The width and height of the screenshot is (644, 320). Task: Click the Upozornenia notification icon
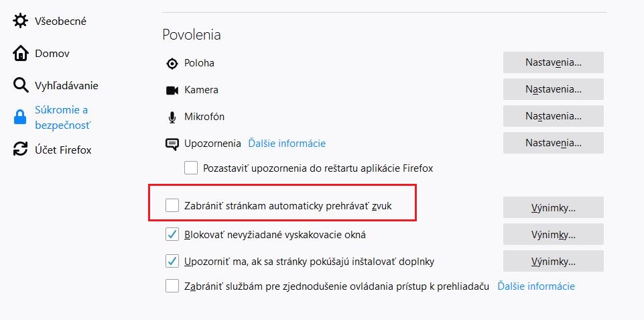(x=172, y=144)
